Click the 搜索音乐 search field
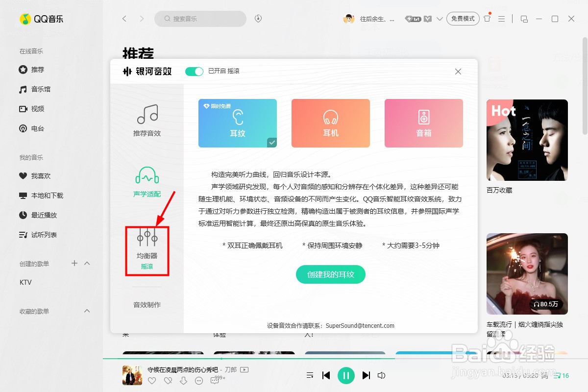 pos(200,19)
